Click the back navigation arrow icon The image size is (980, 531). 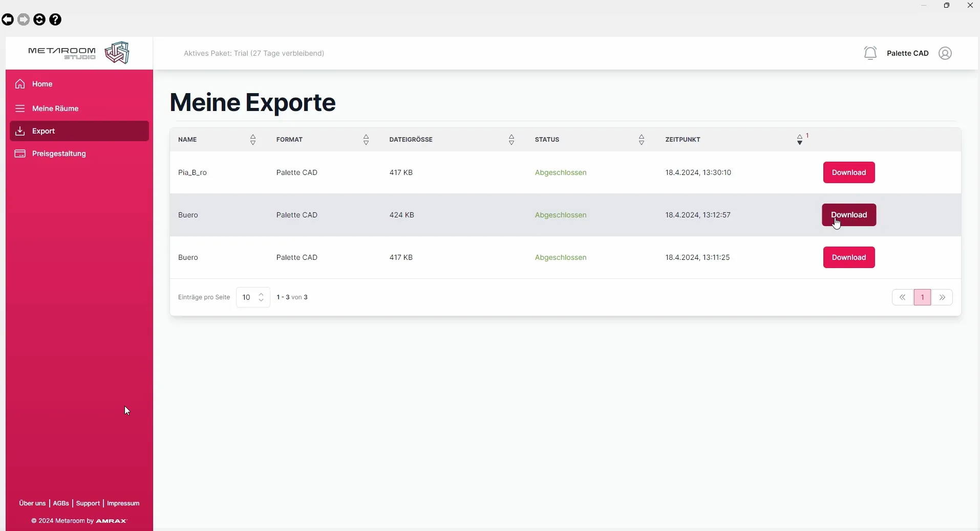tap(7, 19)
